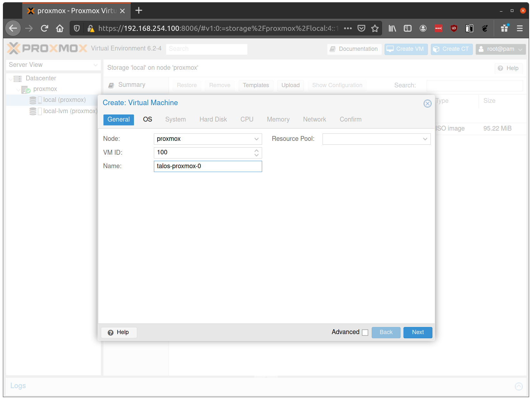Screen dimensions: 532x400
Task: Click the Back button
Action: pyautogui.click(x=386, y=332)
